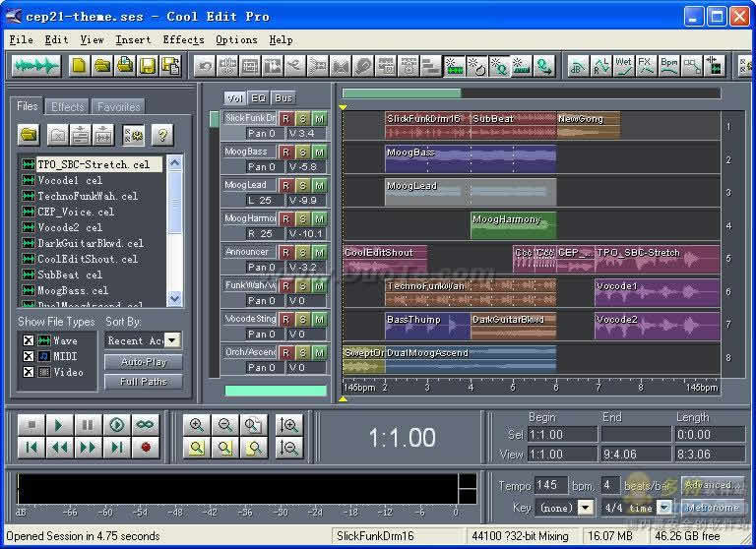This screenshot has width=756, height=549.
Task: Arm FunkWah track for recording
Action: pos(285,286)
